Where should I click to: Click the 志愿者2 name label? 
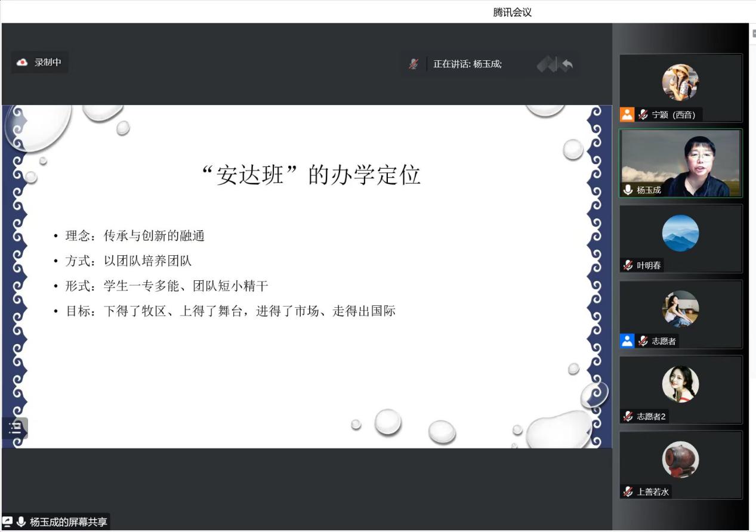pyautogui.click(x=652, y=416)
